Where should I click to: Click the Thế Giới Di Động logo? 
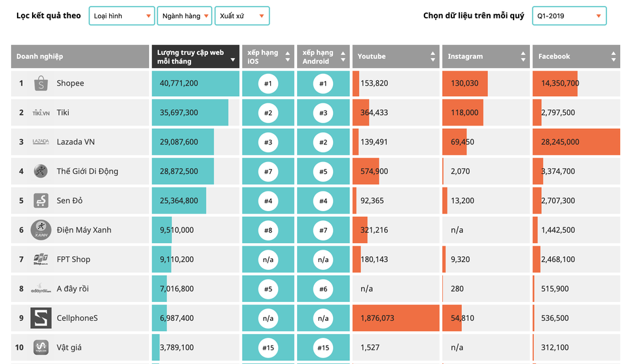coord(41,171)
